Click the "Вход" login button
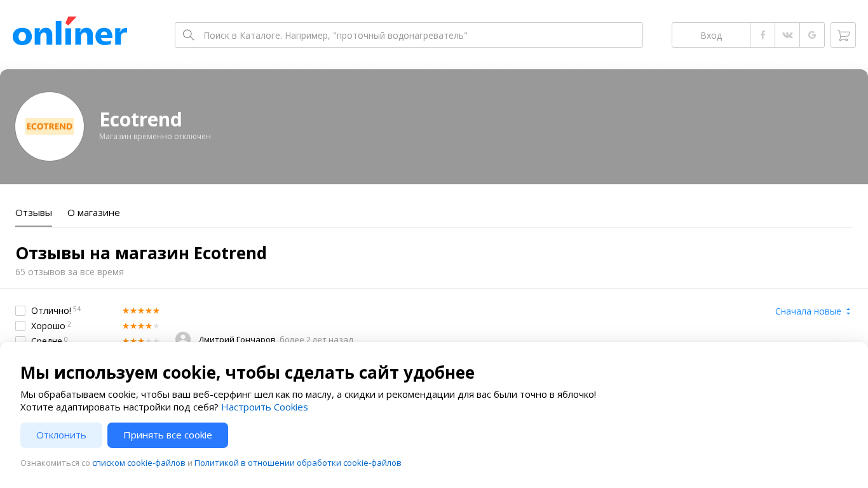Screen dimensions: 868x488 (711, 35)
